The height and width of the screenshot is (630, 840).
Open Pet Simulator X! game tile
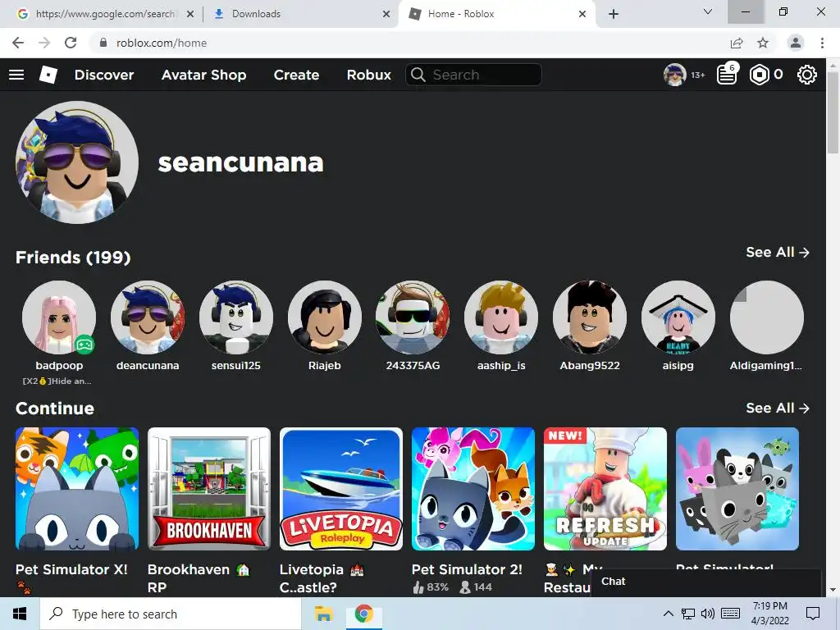[77, 489]
